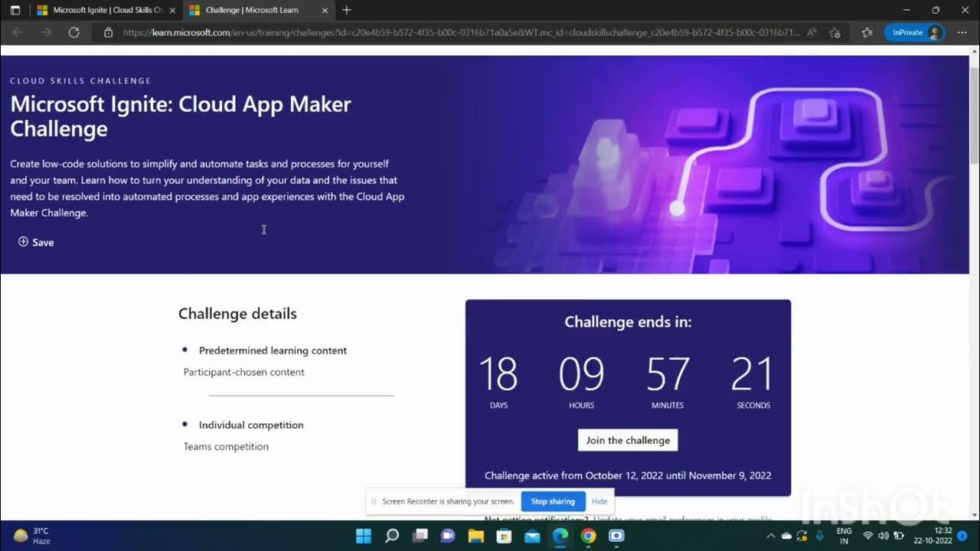Open Mail app from taskbar
The width and height of the screenshot is (980, 551).
(x=532, y=535)
